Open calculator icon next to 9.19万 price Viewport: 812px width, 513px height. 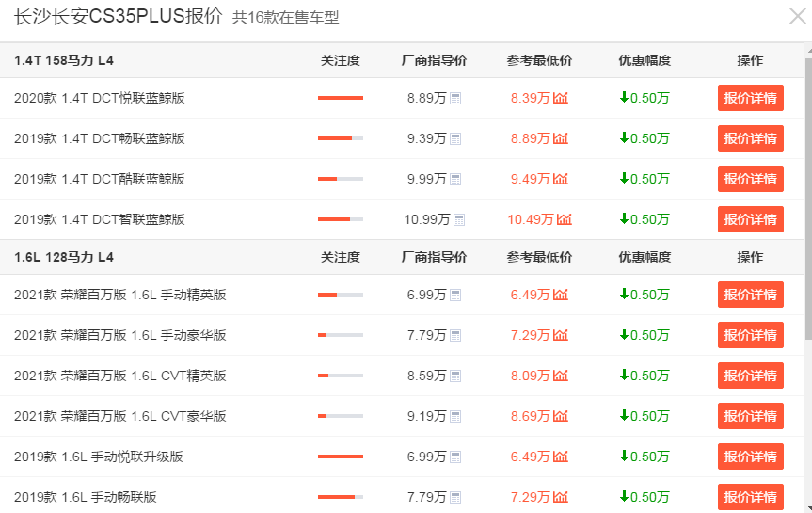coord(455,417)
